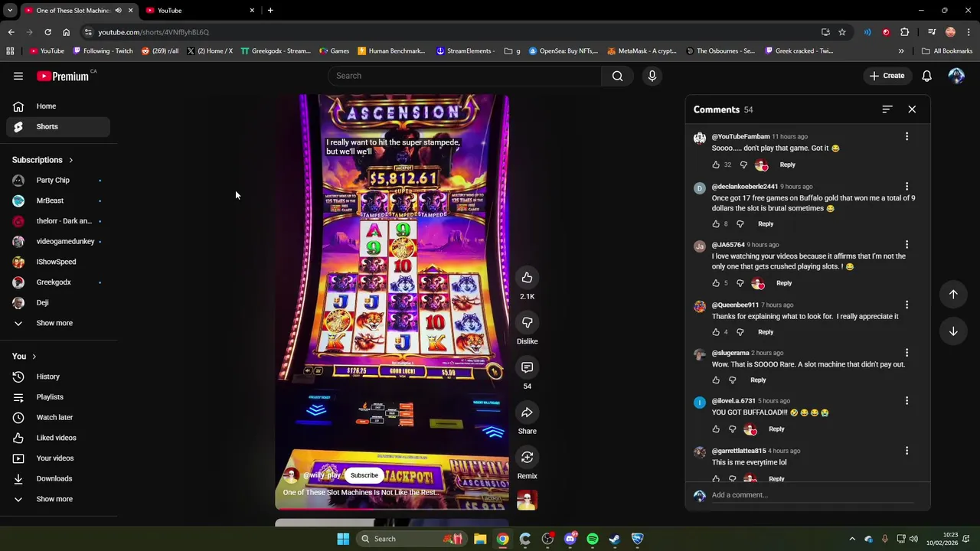Image resolution: width=980 pixels, height=551 pixels.
Task: Click the search magnifier button
Action: (618, 76)
